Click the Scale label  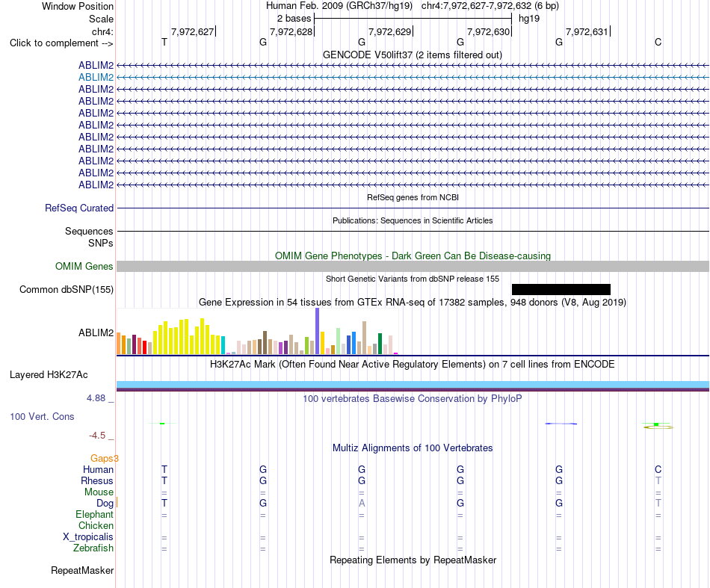point(101,19)
